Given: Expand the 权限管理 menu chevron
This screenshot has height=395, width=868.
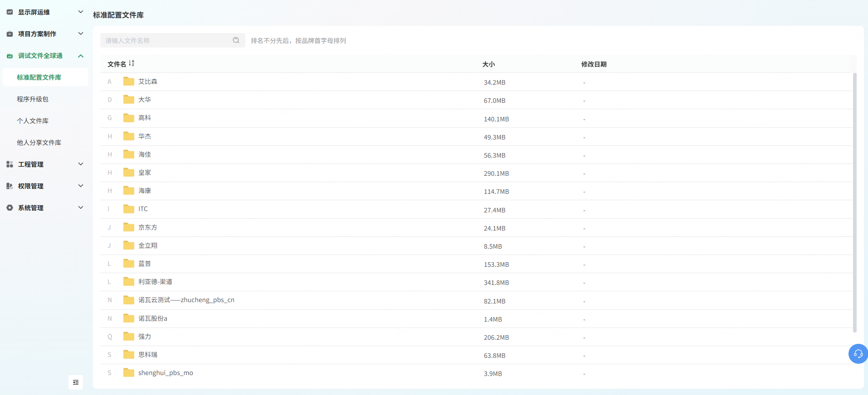Looking at the screenshot, I should pos(81,186).
